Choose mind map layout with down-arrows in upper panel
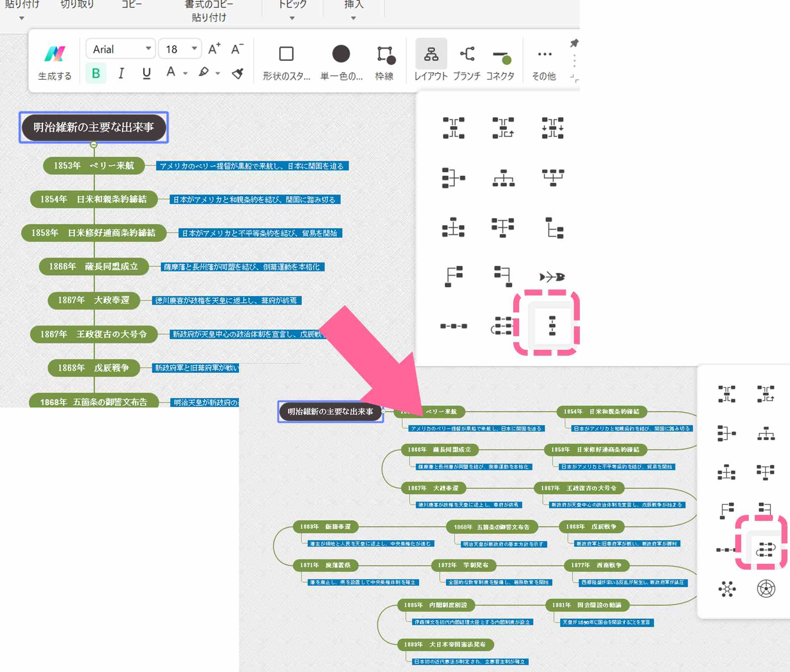The image size is (790, 672). click(x=552, y=128)
